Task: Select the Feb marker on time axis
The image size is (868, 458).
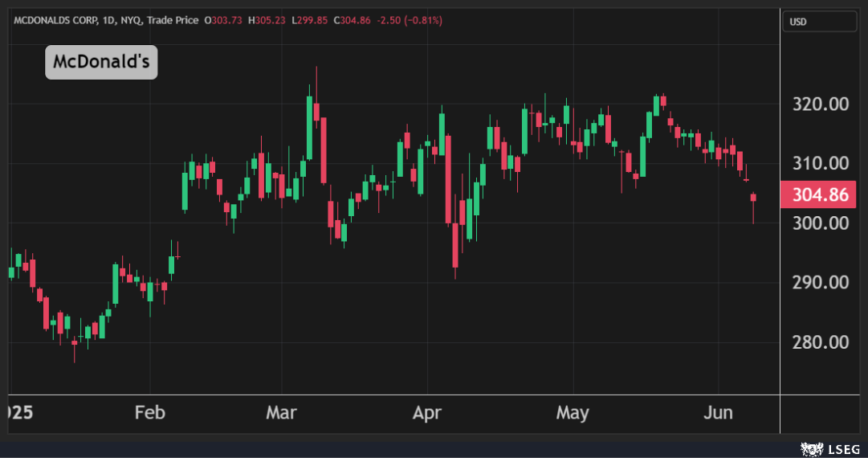Action: tap(150, 413)
